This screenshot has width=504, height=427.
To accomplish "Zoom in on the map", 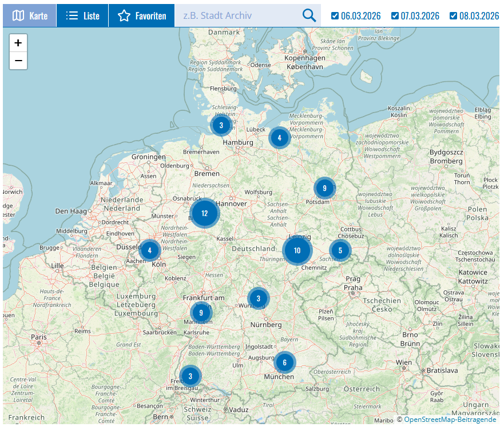I will pyautogui.click(x=18, y=43).
